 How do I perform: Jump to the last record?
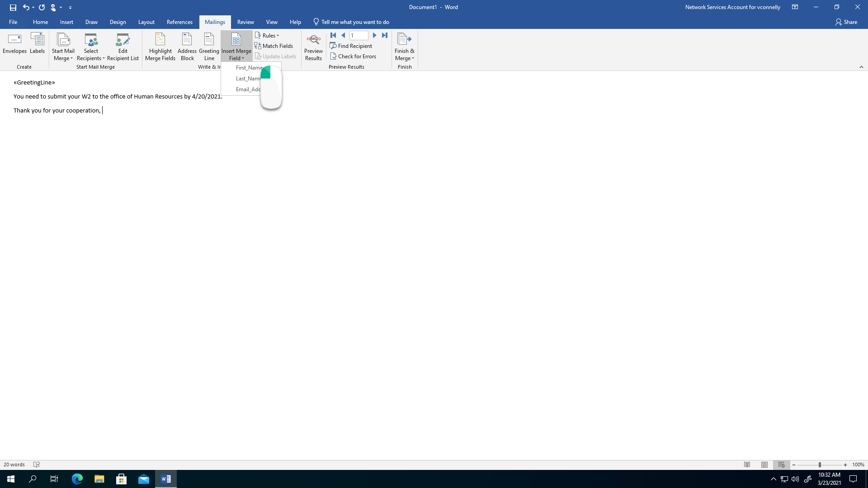pos(385,35)
